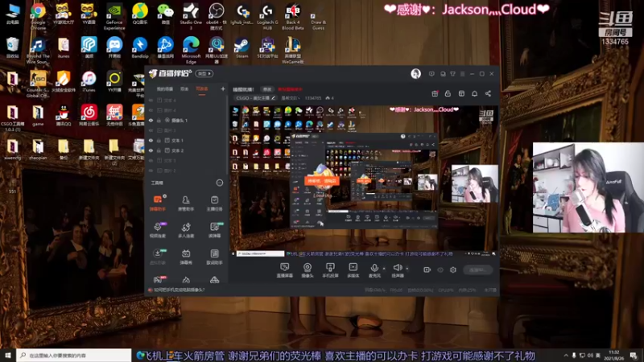644x362 pixels.
Task: Toggle preview eye icon near settings gear
Action: 440,269
